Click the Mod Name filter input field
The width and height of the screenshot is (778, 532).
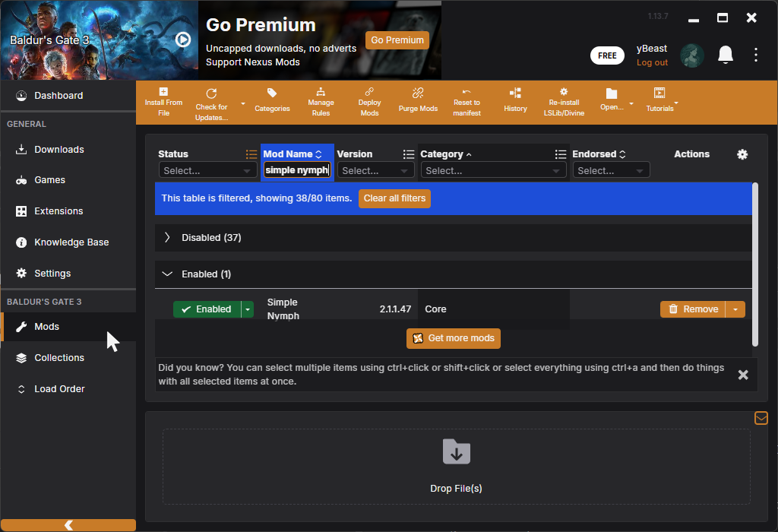pyautogui.click(x=297, y=170)
